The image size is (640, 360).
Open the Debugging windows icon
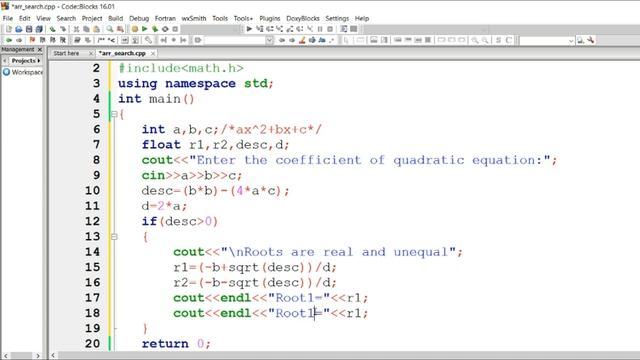(x=344, y=29)
